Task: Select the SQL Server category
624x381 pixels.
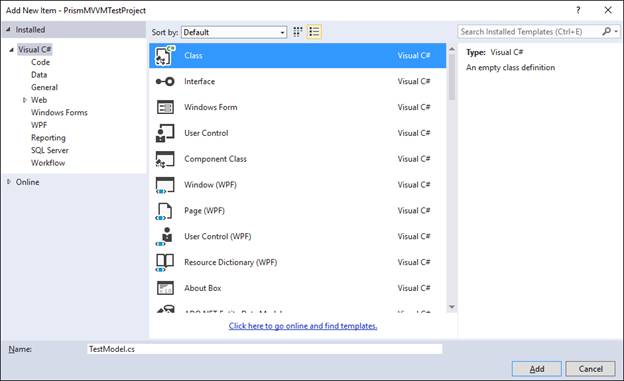Action: point(50,150)
